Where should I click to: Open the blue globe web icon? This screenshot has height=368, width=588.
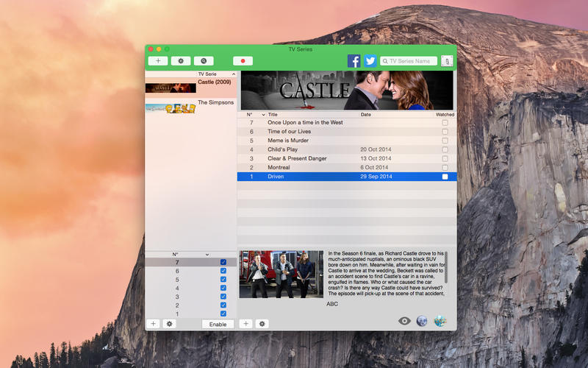click(x=422, y=321)
